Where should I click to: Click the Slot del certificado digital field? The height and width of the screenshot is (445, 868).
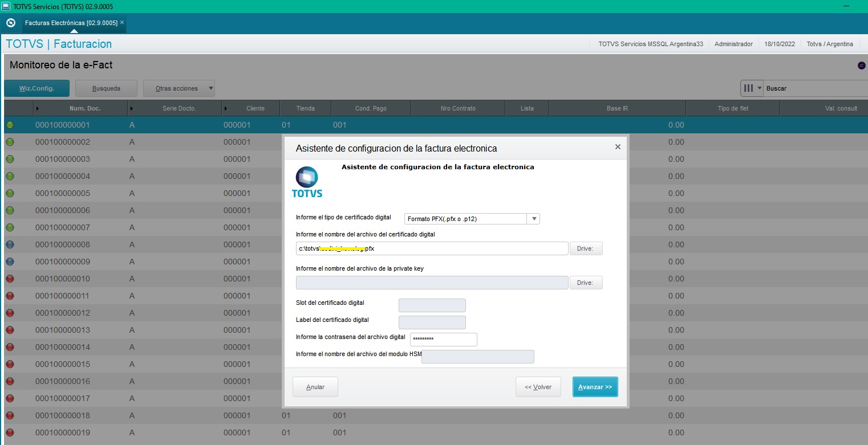pyautogui.click(x=432, y=305)
